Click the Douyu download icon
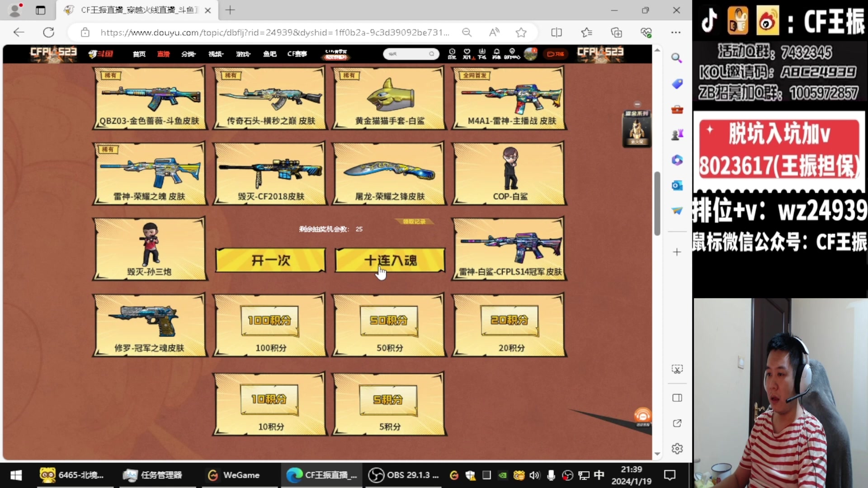 point(482,53)
